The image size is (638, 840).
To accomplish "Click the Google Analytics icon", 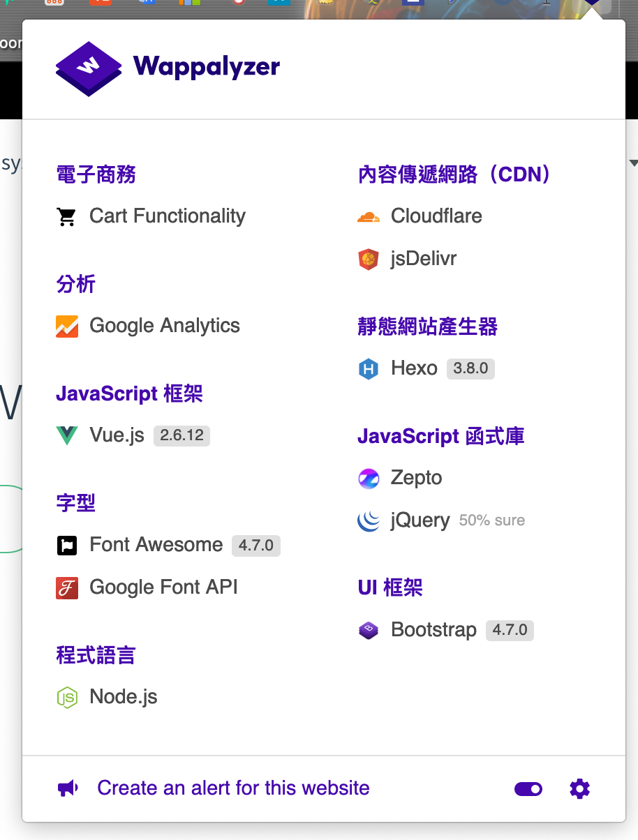I will [x=67, y=326].
